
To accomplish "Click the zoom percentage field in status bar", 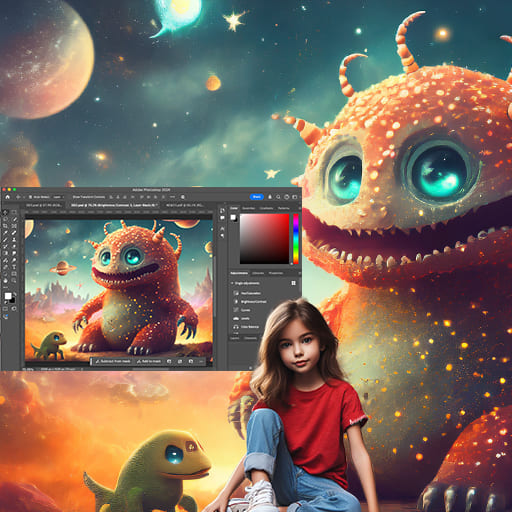I will 28,369.
